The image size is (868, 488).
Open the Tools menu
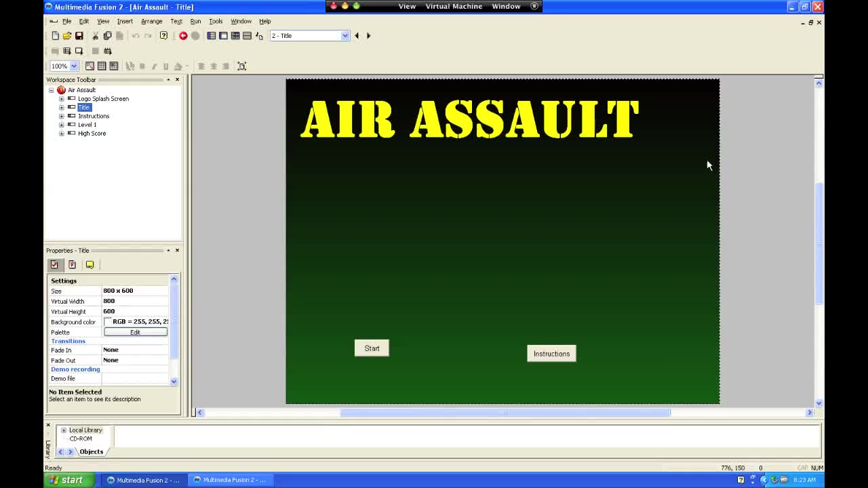(216, 21)
